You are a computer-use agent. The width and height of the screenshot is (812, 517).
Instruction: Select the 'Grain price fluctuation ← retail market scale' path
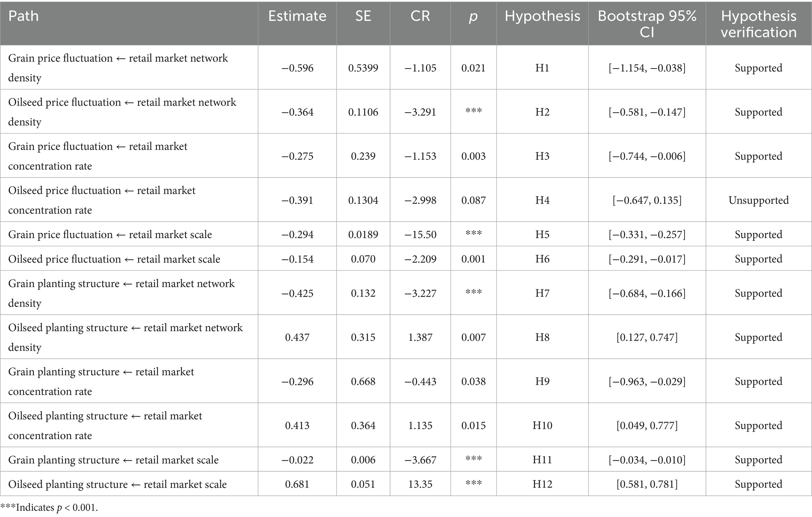click(110, 234)
